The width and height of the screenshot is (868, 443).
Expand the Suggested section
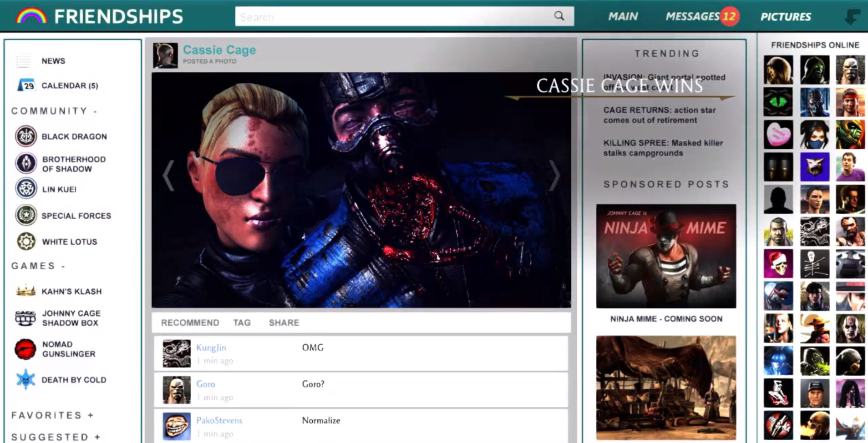pyautogui.click(x=97, y=437)
